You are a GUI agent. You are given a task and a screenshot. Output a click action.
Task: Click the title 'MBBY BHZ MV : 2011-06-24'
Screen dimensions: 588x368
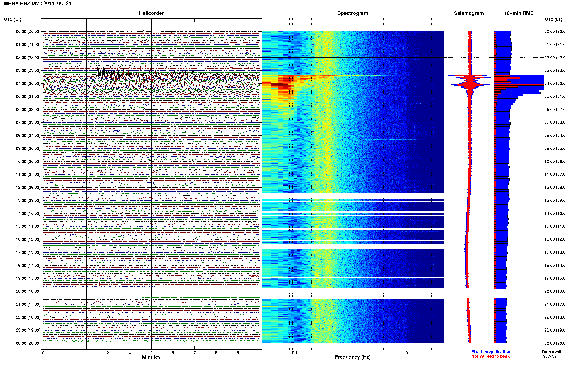click(x=37, y=3)
